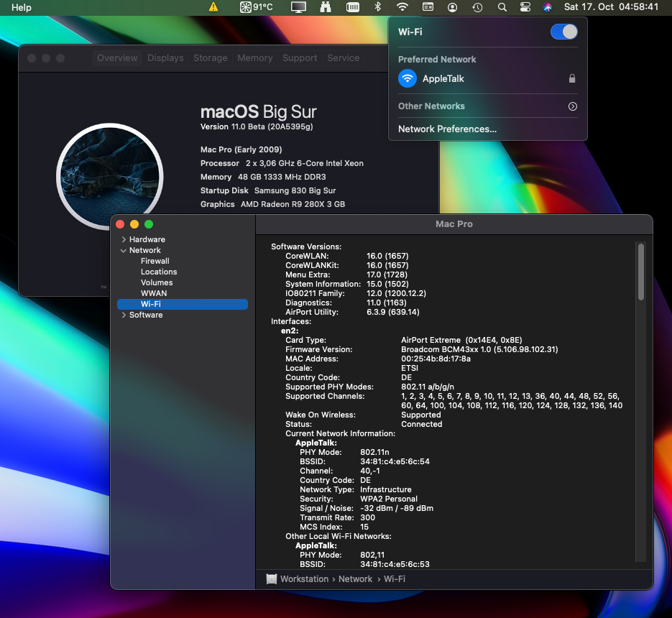Collapse the Network section in sidebar
The width and height of the screenshot is (672, 618).
tap(124, 250)
